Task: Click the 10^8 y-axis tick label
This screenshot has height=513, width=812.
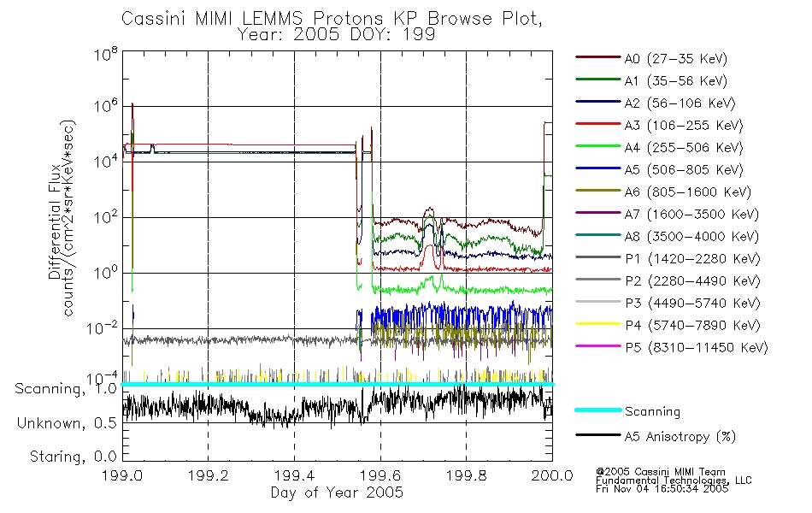Action: [x=106, y=55]
